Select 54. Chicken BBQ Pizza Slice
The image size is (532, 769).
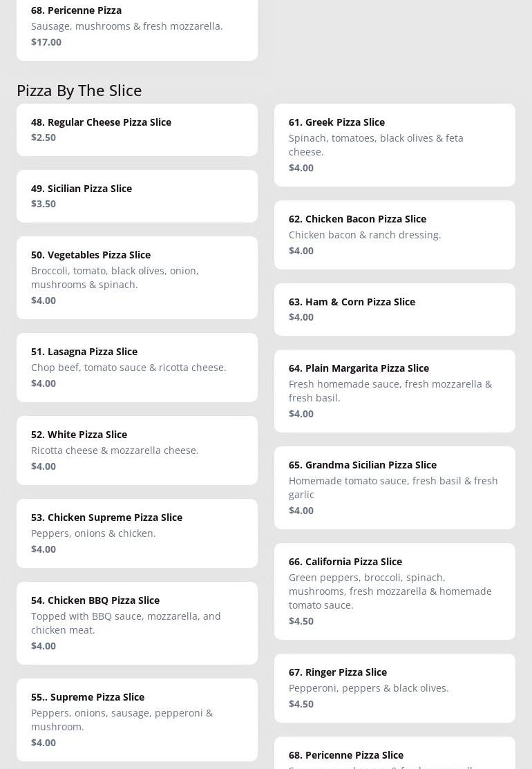tap(137, 623)
